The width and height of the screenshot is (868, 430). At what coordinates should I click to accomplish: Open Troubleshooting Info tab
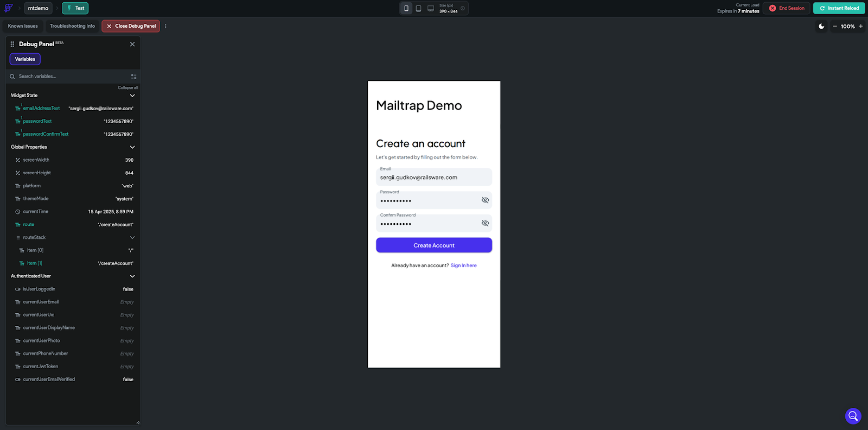click(x=72, y=26)
